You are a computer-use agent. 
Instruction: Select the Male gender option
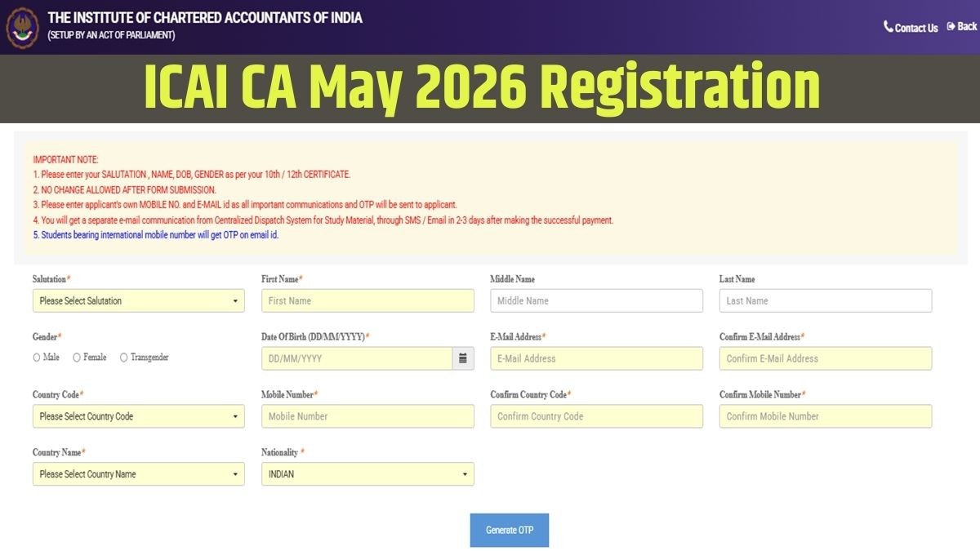point(37,358)
